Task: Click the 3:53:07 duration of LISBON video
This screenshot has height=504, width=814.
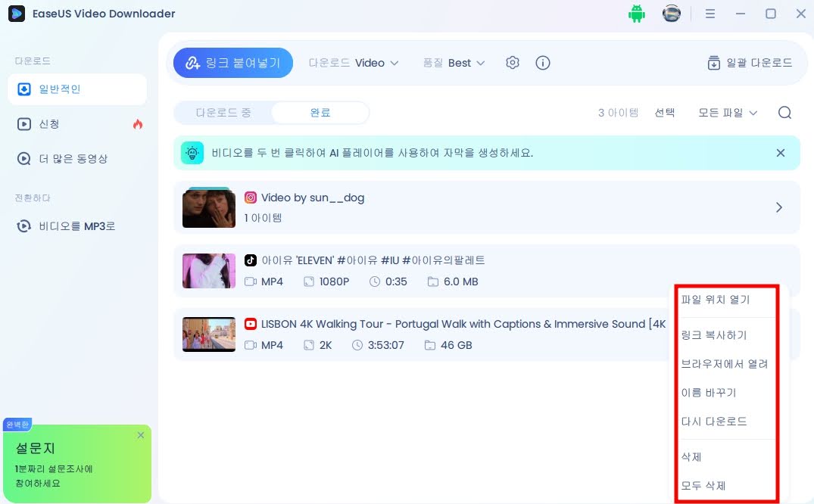Action: pyautogui.click(x=385, y=345)
